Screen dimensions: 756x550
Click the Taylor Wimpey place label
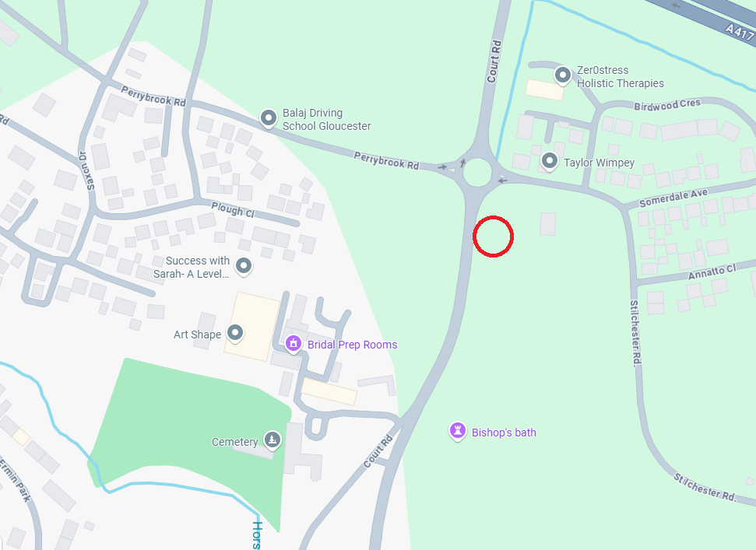[x=599, y=163]
